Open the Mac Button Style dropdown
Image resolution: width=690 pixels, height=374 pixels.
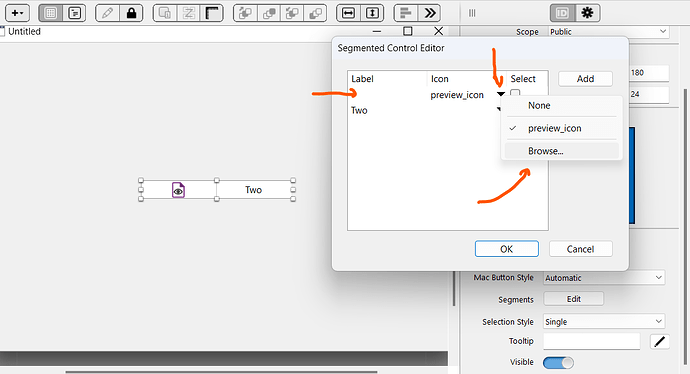604,278
